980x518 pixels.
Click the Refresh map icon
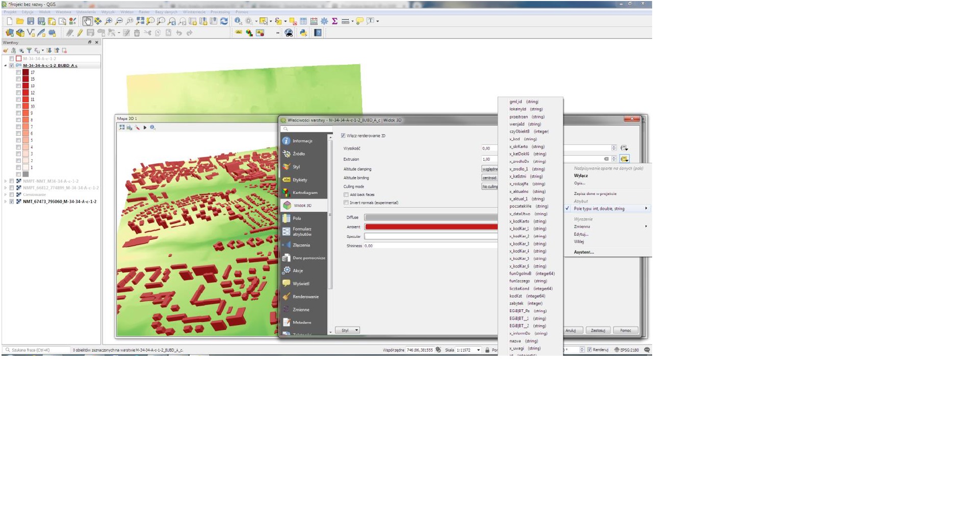224,21
